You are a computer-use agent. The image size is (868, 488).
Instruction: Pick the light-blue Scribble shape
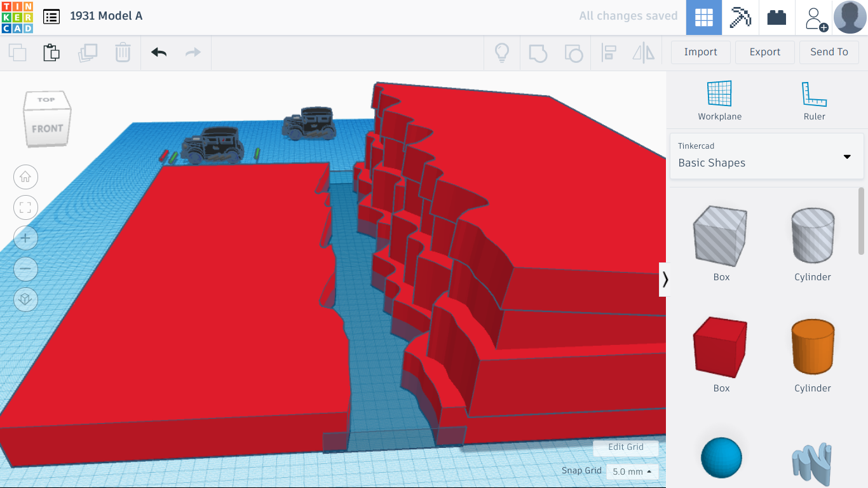[813, 464]
